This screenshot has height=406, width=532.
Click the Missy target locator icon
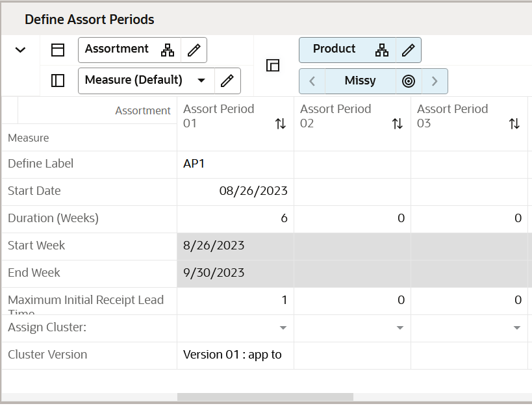409,81
